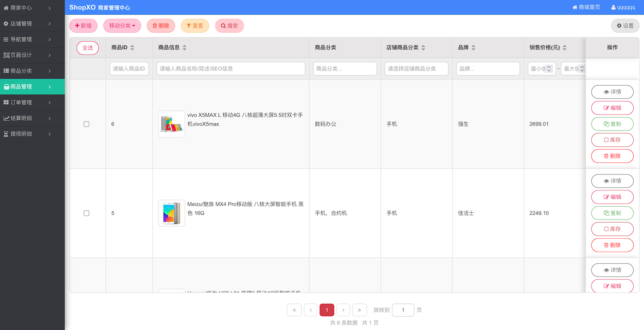The image size is (644, 330).
Task: Click the user icon beside qqqqqq
Action: click(x=613, y=7)
